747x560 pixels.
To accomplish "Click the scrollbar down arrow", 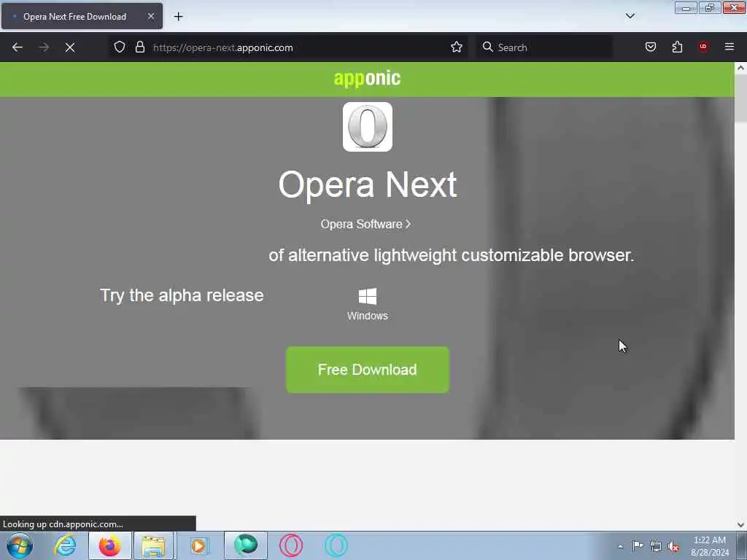I will click(x=740, y=525).
